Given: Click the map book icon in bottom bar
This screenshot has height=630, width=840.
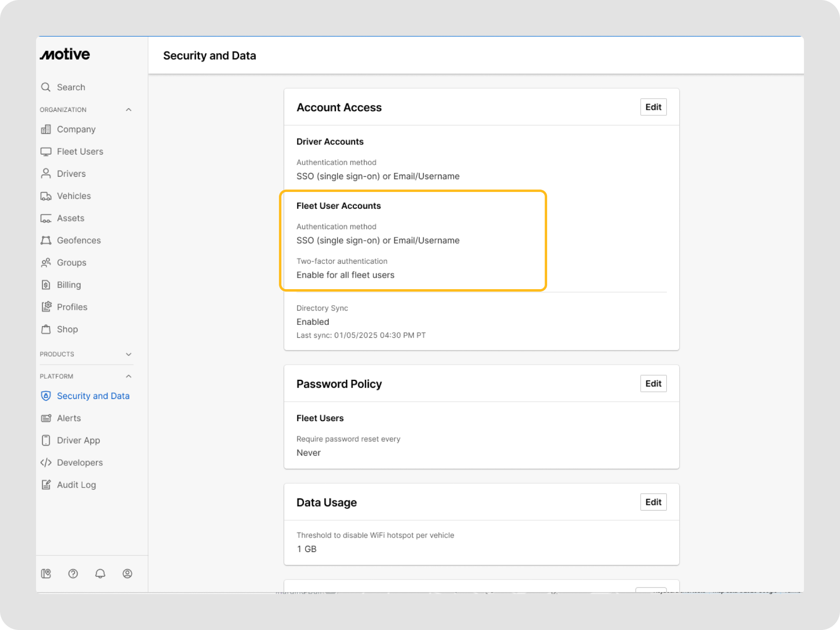Looking at the screenshot, I should (46, 573).
